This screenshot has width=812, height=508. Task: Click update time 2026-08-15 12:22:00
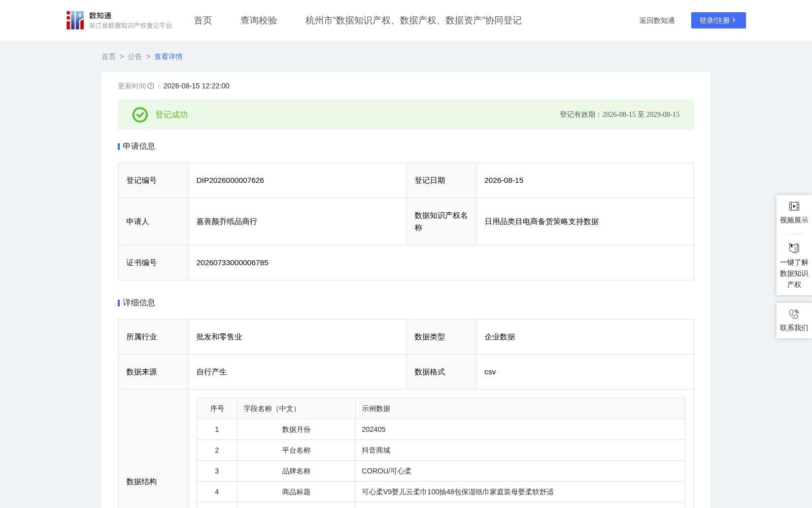tap(196, 86)
